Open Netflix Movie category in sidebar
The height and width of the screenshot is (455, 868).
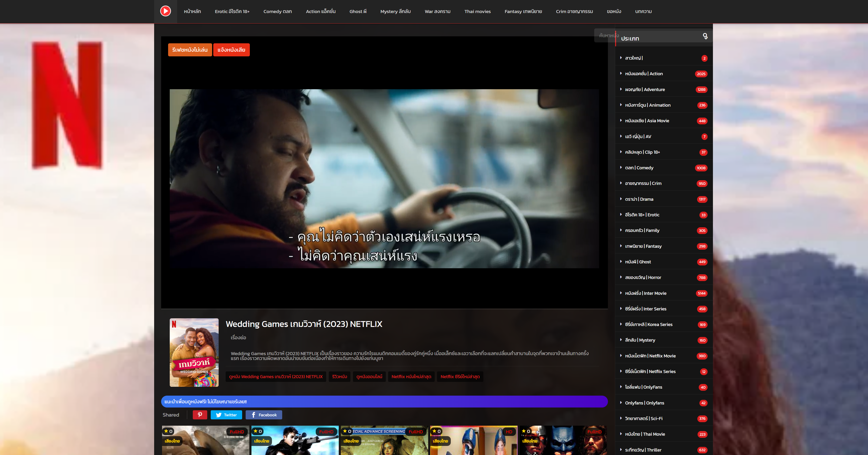(x=650, y=356)
